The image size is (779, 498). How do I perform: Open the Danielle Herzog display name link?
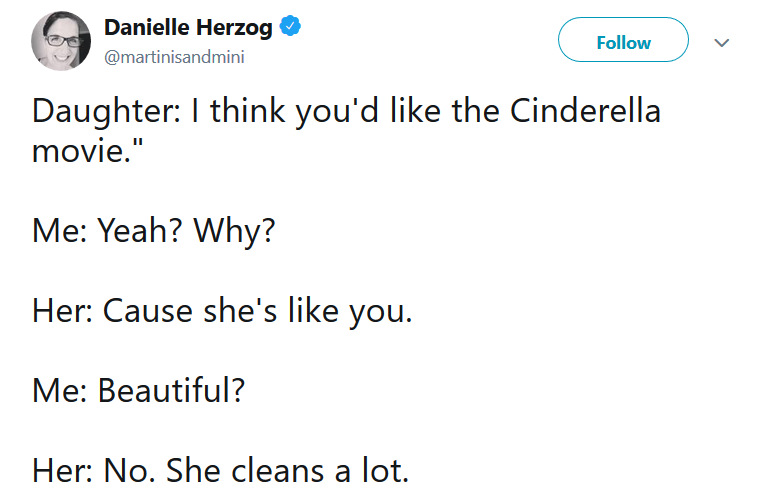pyautogui.click(x=188, y=28)
